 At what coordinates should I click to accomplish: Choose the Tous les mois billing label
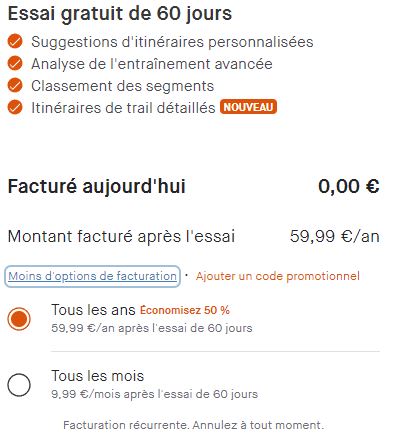pos(97,376)
